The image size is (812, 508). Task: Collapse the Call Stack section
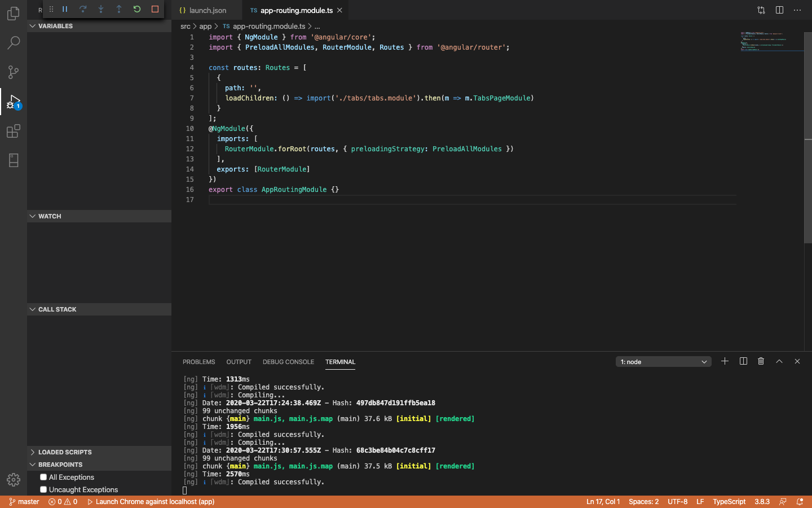pyautogui.click(x=57, y=309)
